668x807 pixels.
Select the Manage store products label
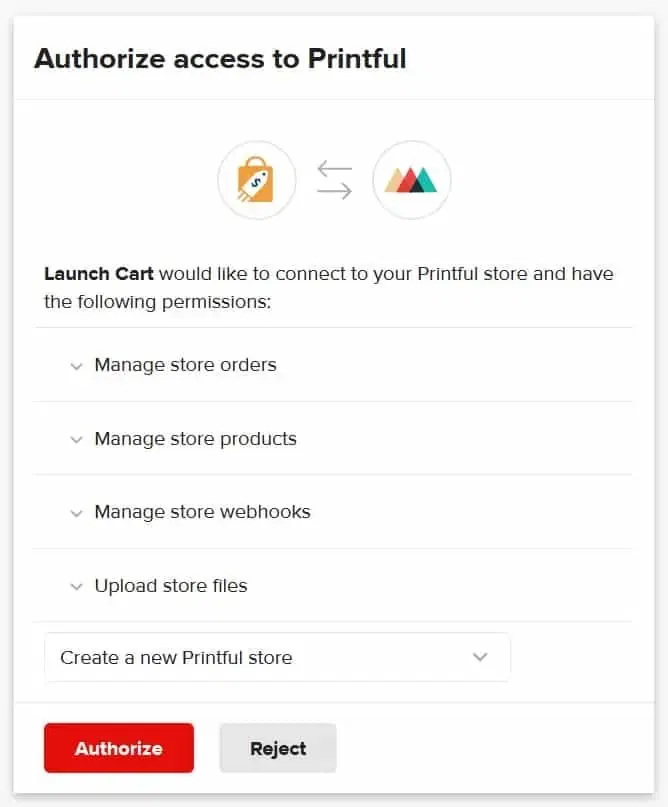coord(195,439)
